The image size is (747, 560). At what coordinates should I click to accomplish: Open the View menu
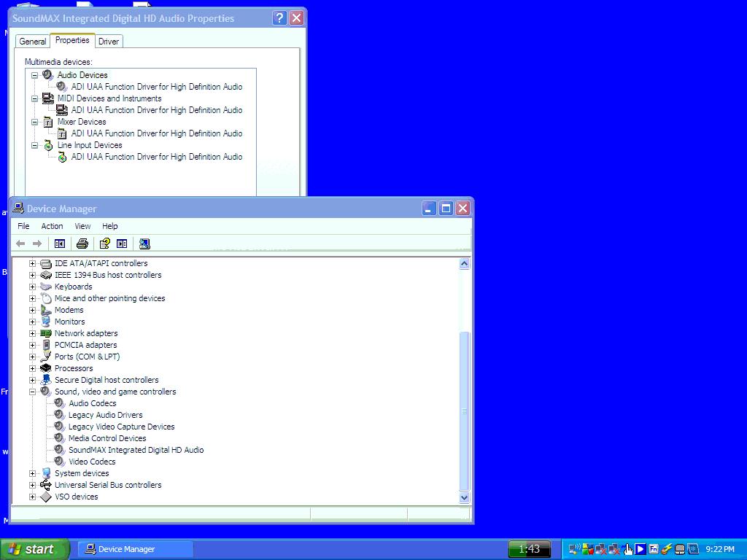[x=82, y=226]
